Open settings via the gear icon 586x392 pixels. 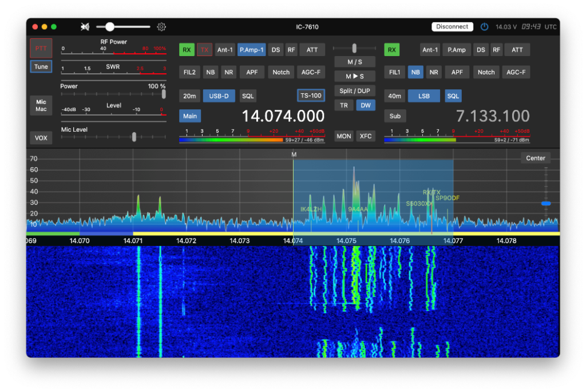click(161, 27)
